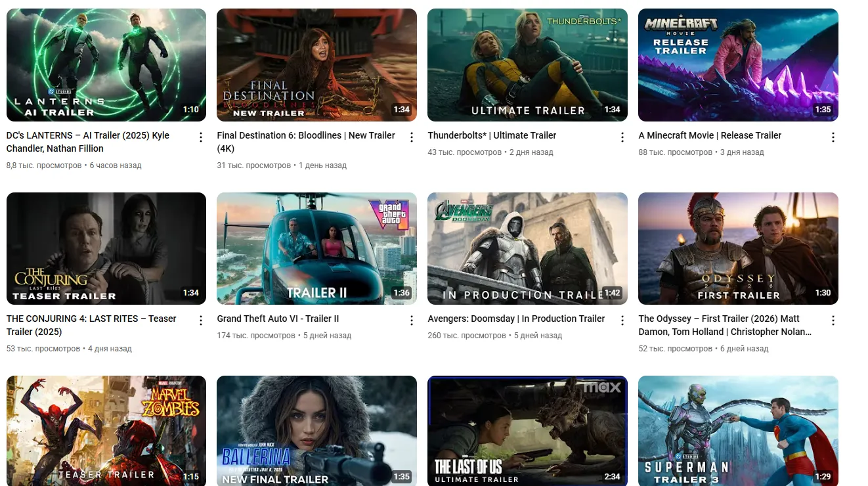This screenshot has height=486, width=868.
Task: Click '8,8 тыс. просмотров • 6 часов назад' text
Action: [x=74, y=166]
